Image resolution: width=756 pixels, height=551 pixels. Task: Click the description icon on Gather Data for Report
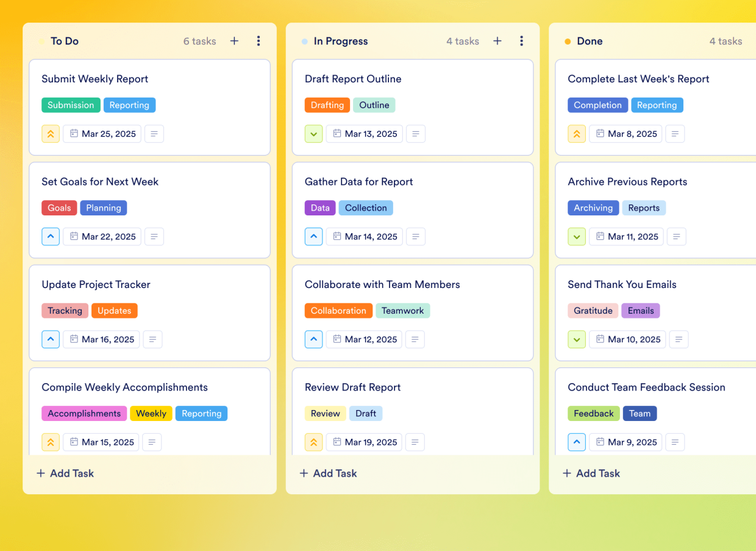click(x=416, y=236)
